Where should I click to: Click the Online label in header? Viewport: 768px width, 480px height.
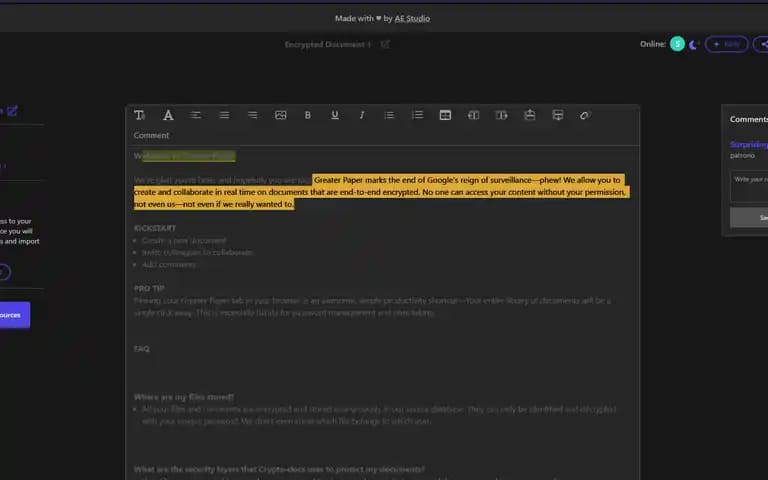[653, 44]
